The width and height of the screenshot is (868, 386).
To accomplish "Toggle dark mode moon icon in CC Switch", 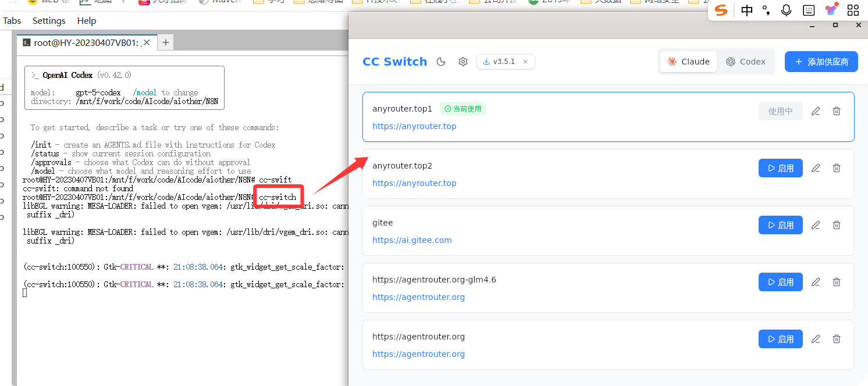I will [x=441, y=62].
